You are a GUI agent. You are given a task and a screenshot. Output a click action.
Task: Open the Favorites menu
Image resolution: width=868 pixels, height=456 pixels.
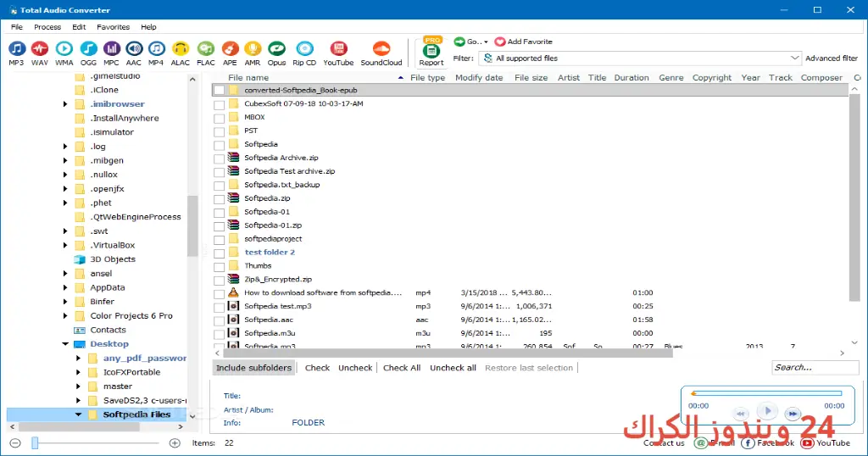click(x=113, y=26)
